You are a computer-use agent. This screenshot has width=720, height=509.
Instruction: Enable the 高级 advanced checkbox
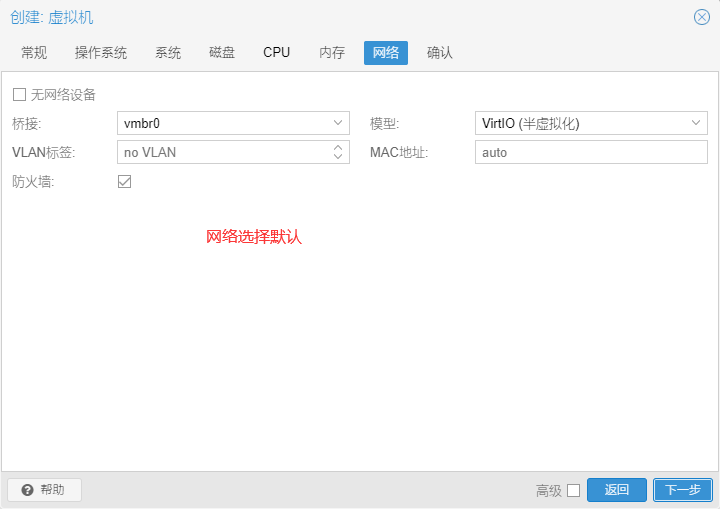point(573,490)
